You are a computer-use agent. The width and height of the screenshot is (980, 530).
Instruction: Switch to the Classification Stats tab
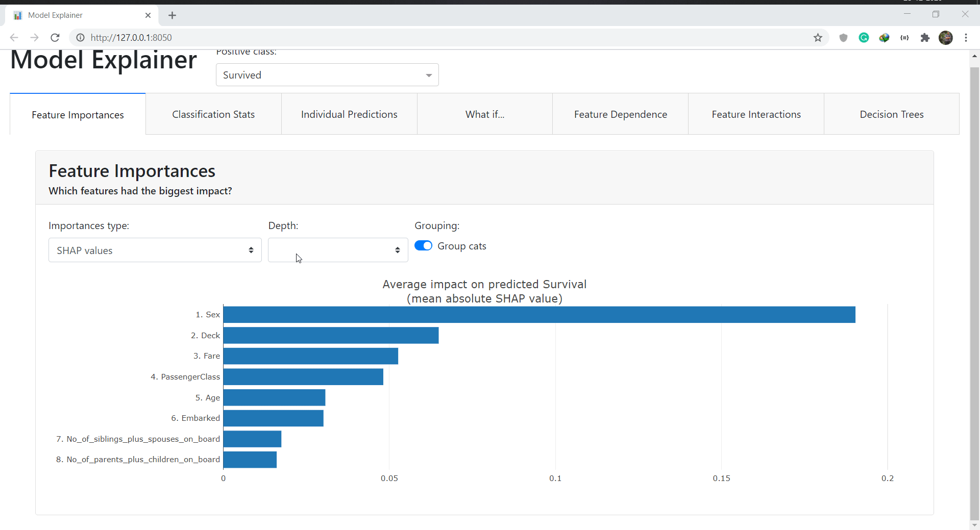213,114
